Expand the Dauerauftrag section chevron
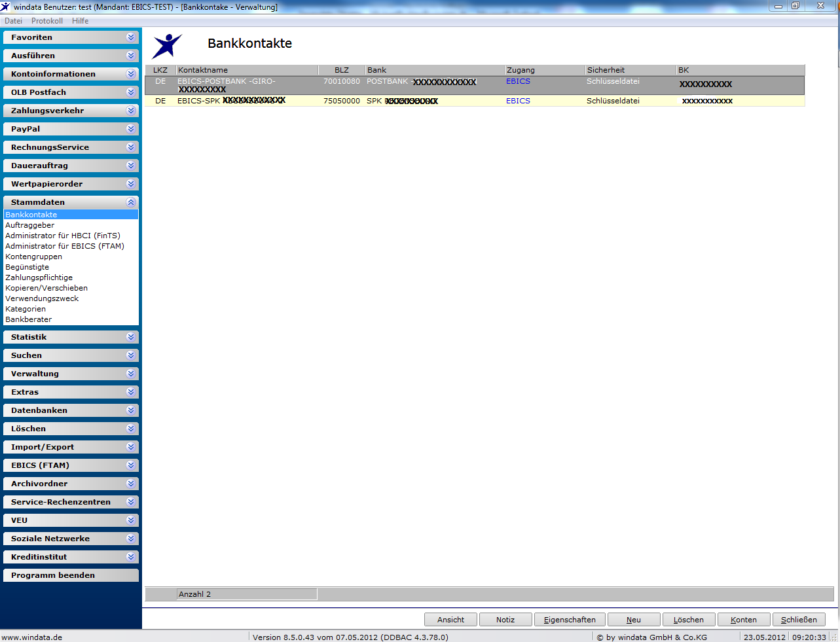The width and height of the screenshot is (840, 642). pos(131,166)
